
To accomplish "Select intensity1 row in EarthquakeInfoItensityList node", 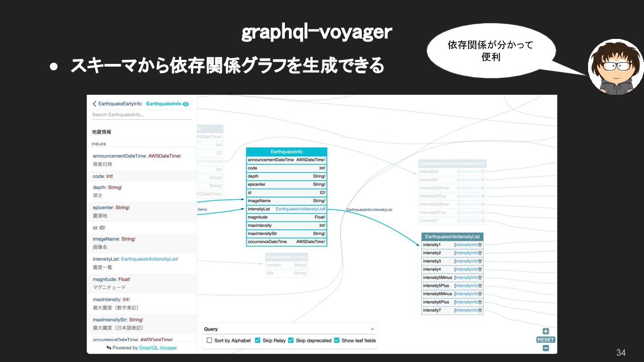I will pos(453,245).
